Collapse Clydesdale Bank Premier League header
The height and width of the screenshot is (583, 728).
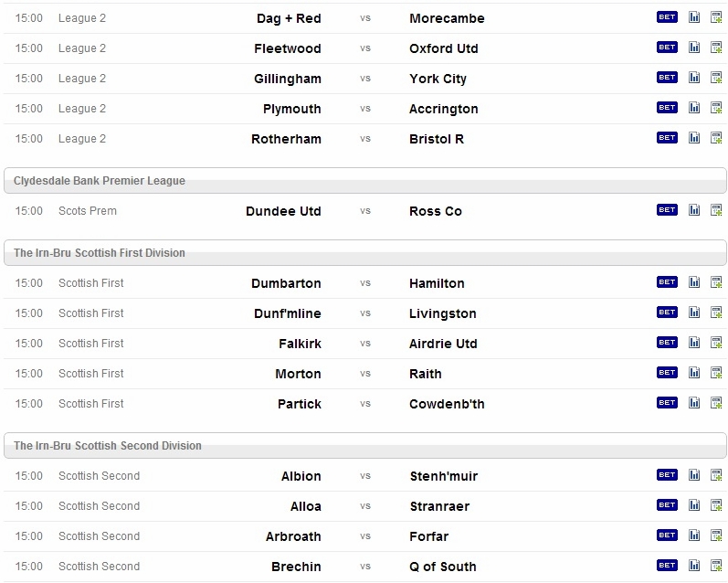[365, 181]
